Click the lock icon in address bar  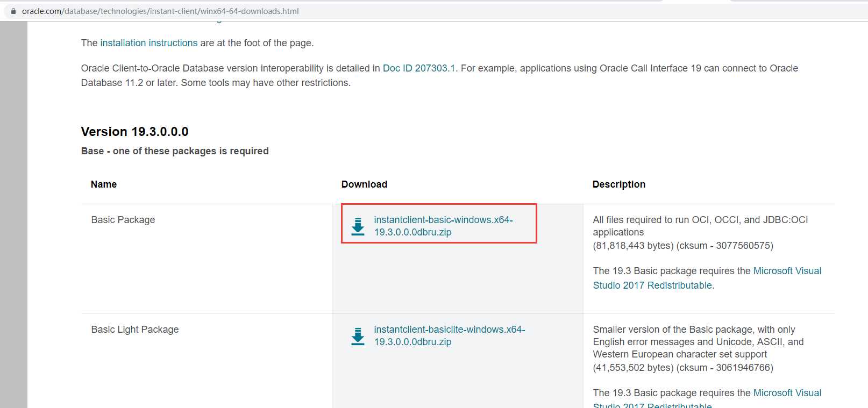(x=13, y=11)
